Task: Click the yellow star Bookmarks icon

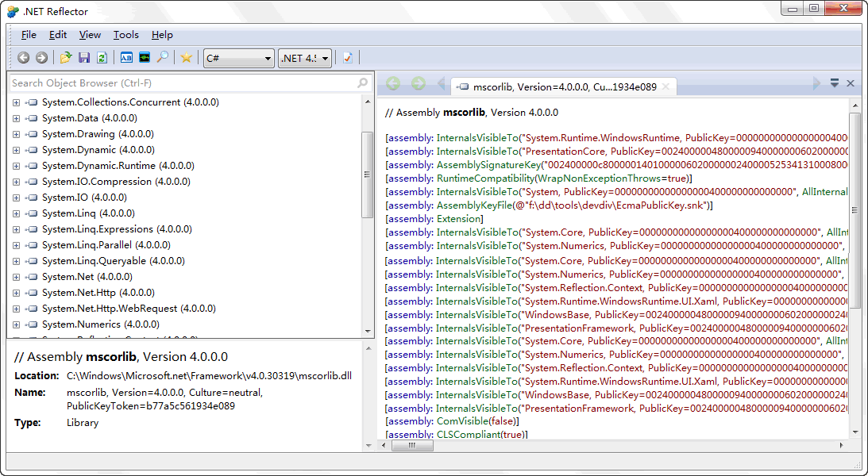Action: (x=186, y=58)
